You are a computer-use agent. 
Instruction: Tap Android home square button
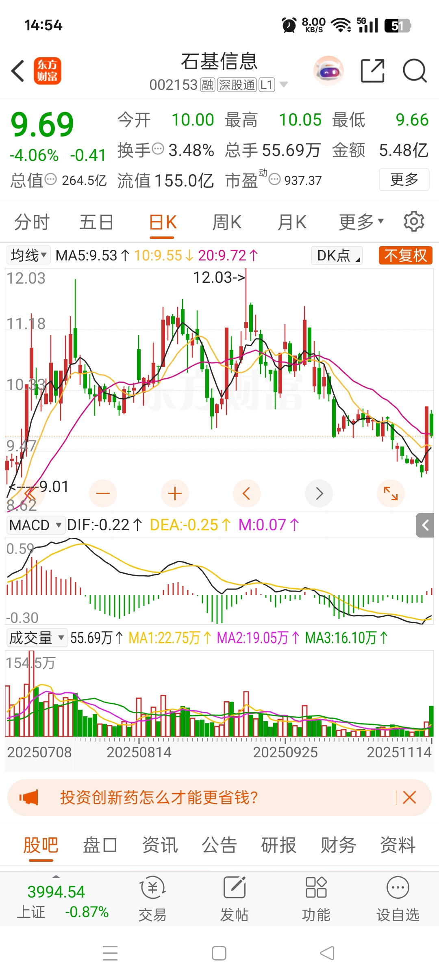[x=219, y=953]
